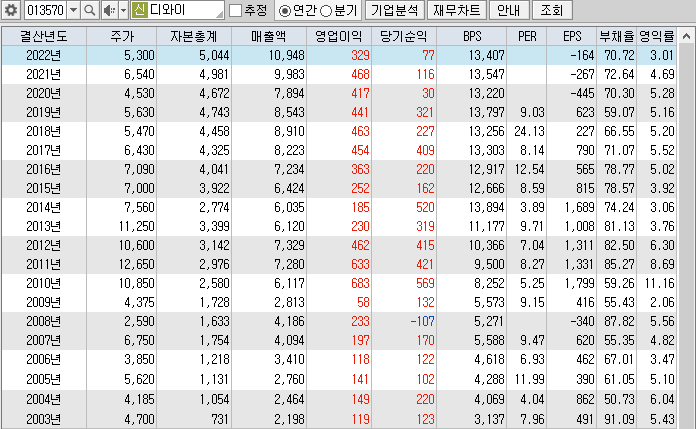The width and height of the screenshot is (696, 429).
Task: Select the 2010년 row label
Action: click(44, 283)
